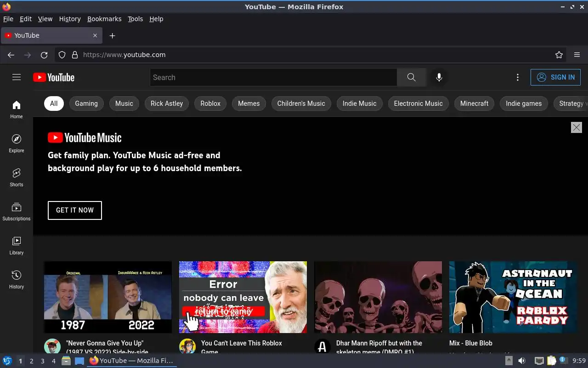Select the Minecraft filter chip
The image size is (588, 368).
coord(475,103)
